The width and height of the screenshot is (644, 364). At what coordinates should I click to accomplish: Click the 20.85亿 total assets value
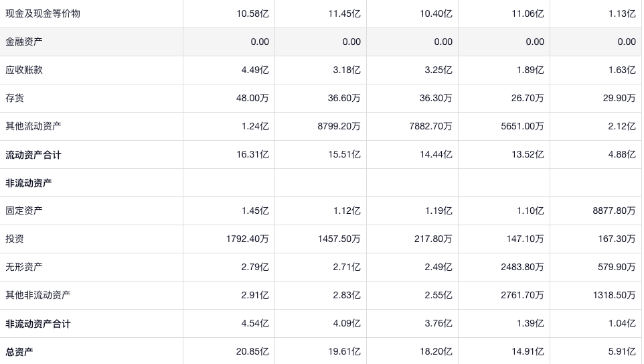tap(252, 352)
